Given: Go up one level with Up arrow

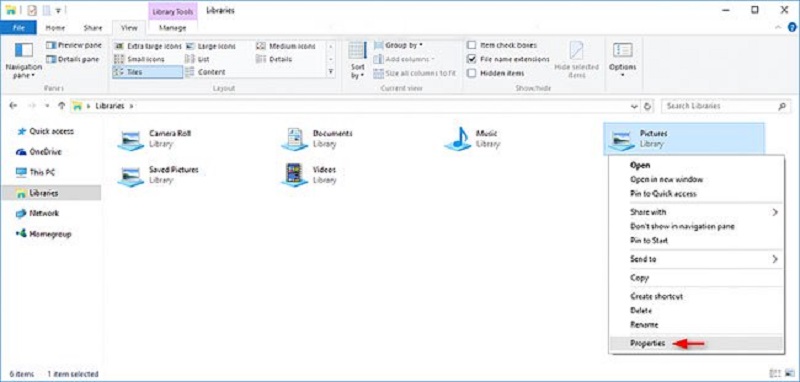Looking at the screenshot, I should [x=62, y=106].
